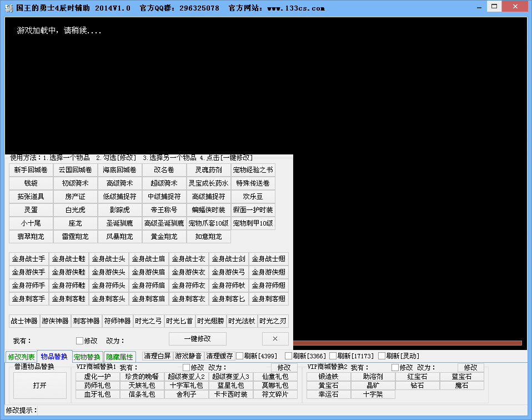The width and height of the screenshot is (532, 420).
Task: Enable the 刷新[3366] checkbox
Action: click(288, 356)
